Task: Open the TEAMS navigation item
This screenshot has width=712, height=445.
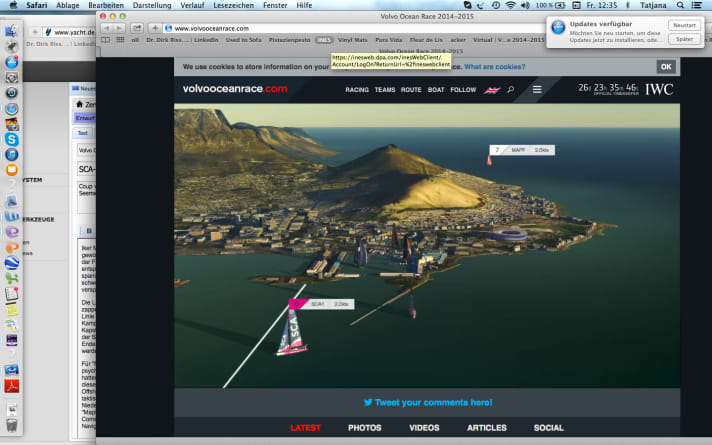Action: [385, 90]
